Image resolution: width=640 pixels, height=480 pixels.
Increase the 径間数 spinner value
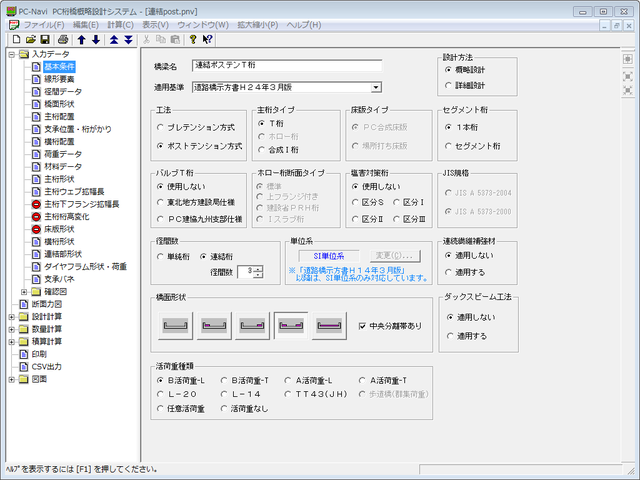tap(258, 267)
